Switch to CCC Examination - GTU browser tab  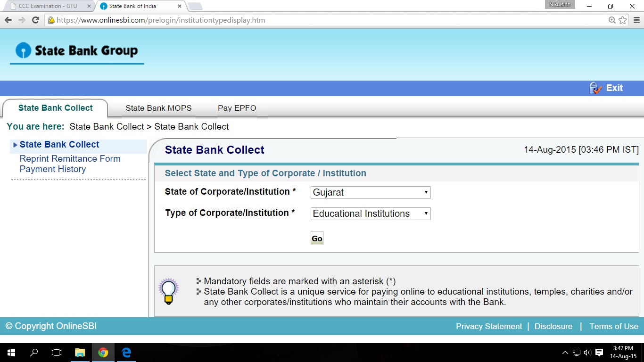tap(47, 6)
